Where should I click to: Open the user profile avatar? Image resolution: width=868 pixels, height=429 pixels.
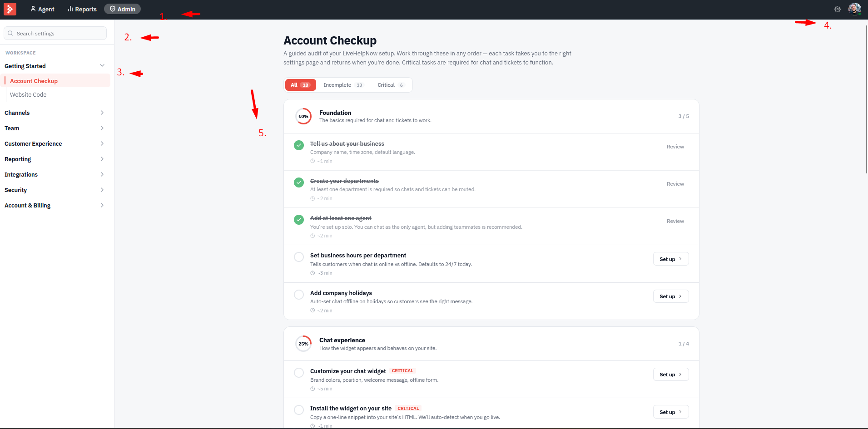coord(855,9)
